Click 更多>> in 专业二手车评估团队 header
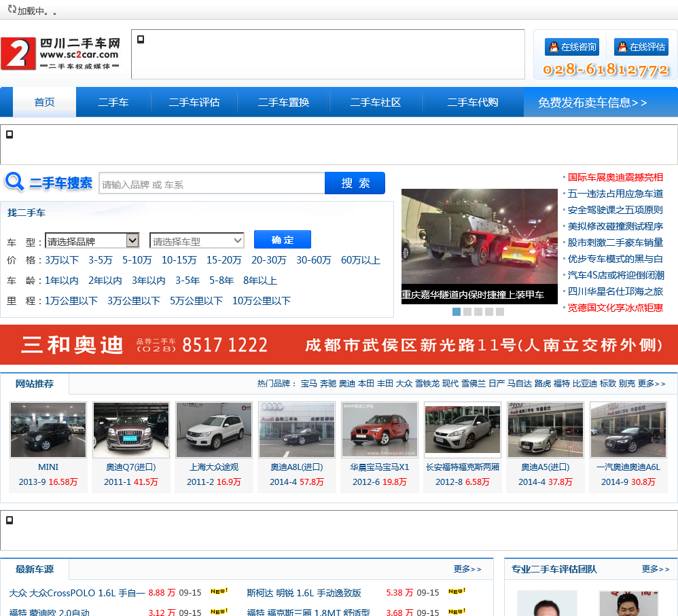 pos(656,569)
